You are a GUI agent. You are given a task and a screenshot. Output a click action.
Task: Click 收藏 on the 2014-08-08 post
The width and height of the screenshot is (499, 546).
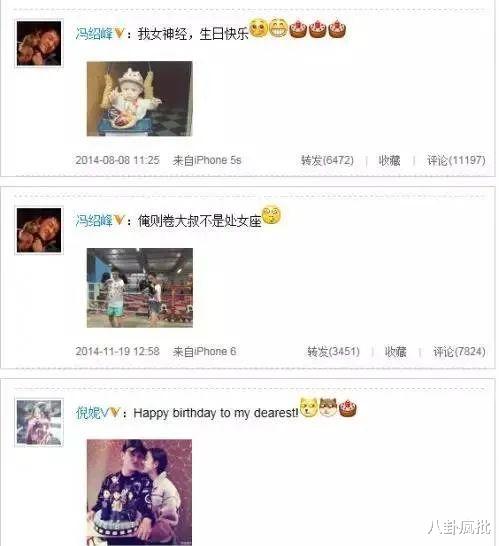389,160
